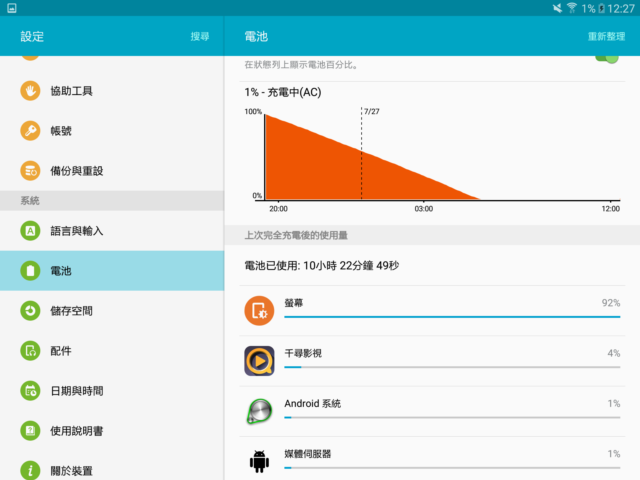The image size is (640, 480).
Task: Tap the 電池 battery icon in sidebar
Action: [30, 271]
